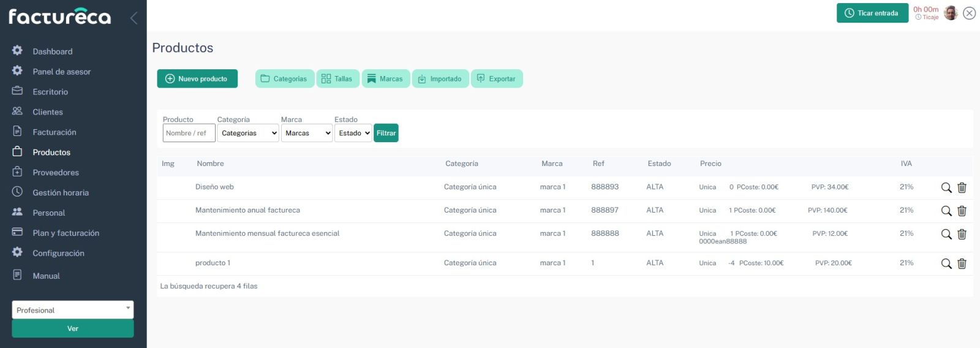The width and height of the screenshot is (980, 348).
Task: Navigate to Proveedores section
Action: [55, 173]
